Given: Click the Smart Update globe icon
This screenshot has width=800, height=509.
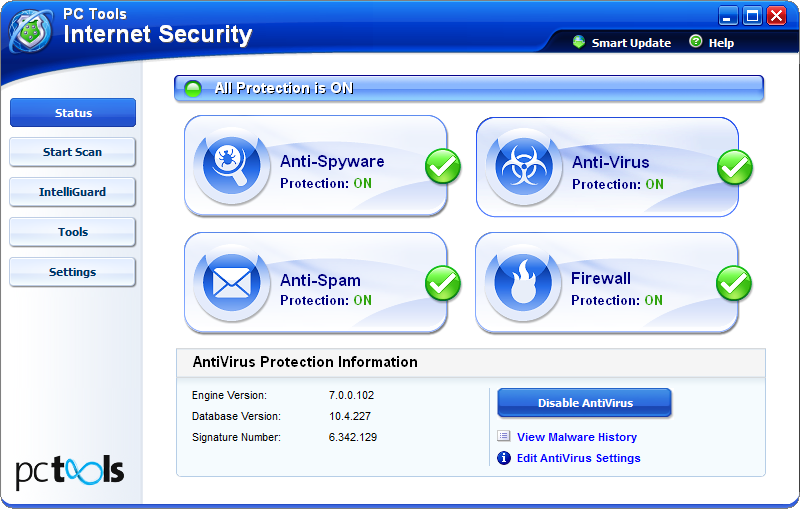Looking at the screenshot, I should [578, 42].
